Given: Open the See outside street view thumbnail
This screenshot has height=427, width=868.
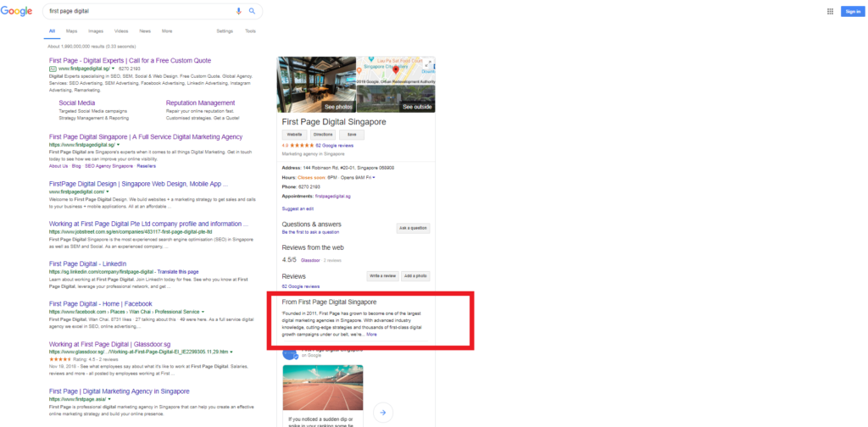Looking at the screenshot, I should (396, 99).
